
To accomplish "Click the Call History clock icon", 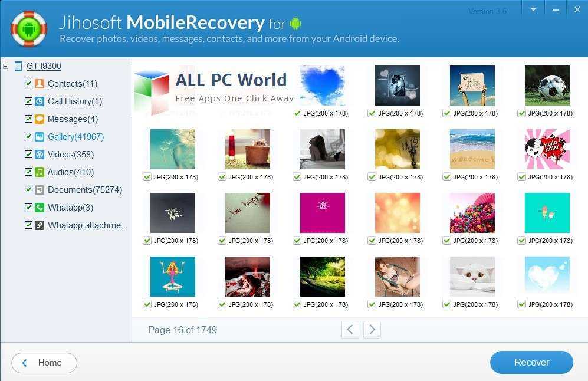I will pos(40,101).
